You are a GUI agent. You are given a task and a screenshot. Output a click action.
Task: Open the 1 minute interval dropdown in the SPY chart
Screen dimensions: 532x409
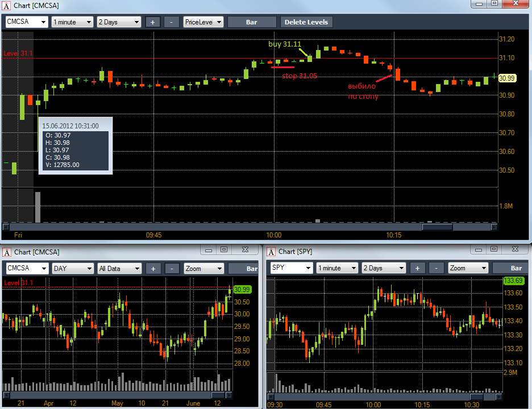337,268
